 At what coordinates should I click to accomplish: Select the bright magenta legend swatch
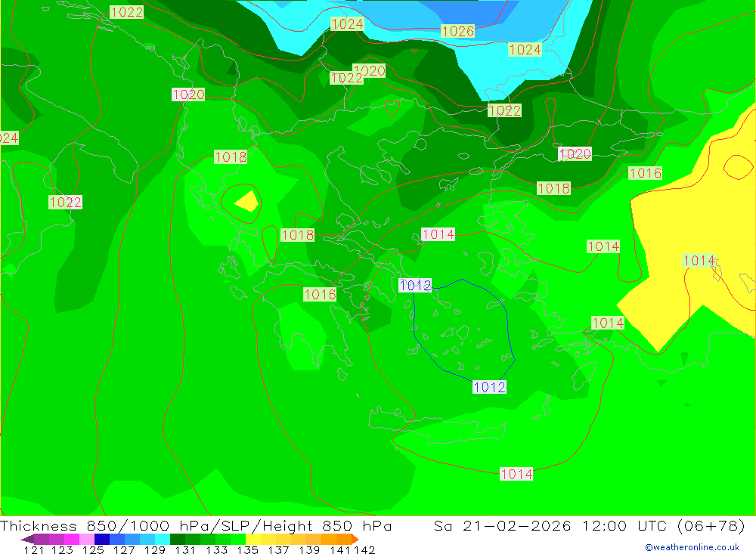click(x=72, y=539)
